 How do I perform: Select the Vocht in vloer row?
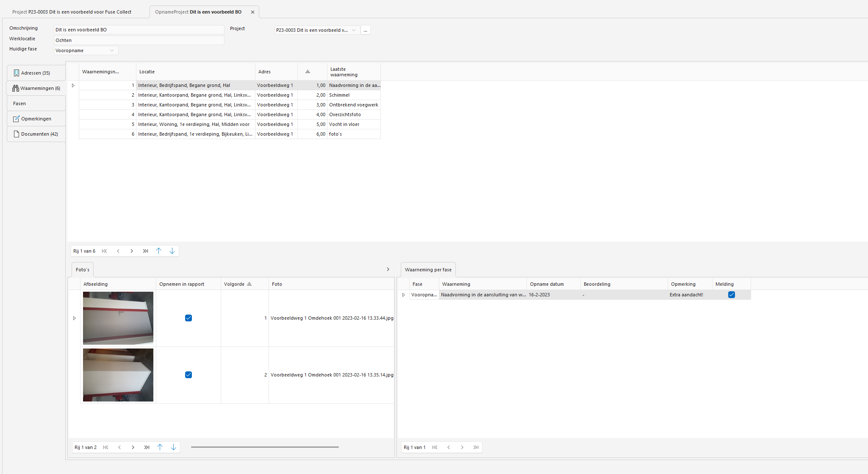[x=230, y=124]
